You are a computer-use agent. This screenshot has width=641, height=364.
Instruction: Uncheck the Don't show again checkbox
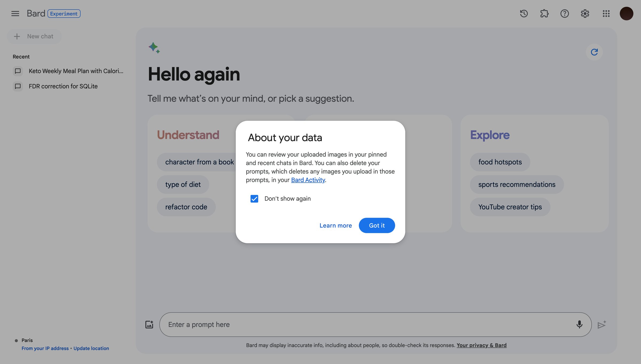pyautogui.click(x=254, y=199)
